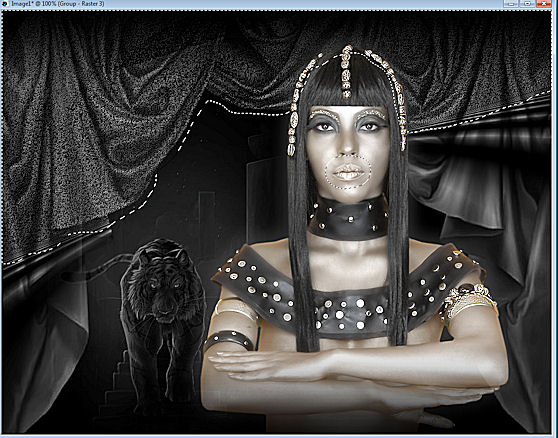
Task: Maximize the Image1 document window
Action: click(x=528, y=4)
